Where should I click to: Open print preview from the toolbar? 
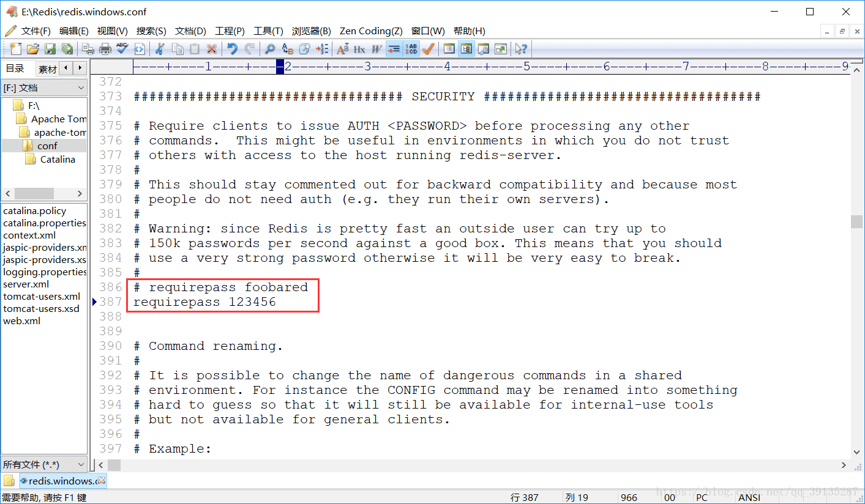(88, 49)
